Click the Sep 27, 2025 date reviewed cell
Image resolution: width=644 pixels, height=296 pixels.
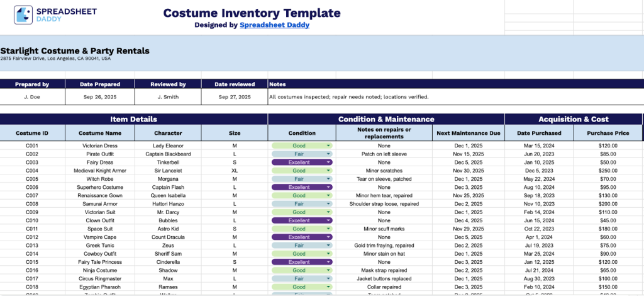point(234,97)
